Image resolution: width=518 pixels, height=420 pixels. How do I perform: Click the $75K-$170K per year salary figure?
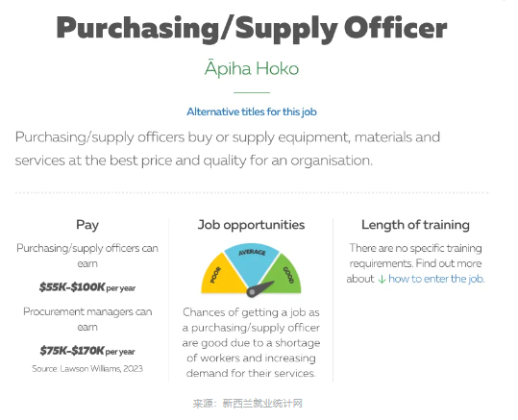tap(87, 350)
